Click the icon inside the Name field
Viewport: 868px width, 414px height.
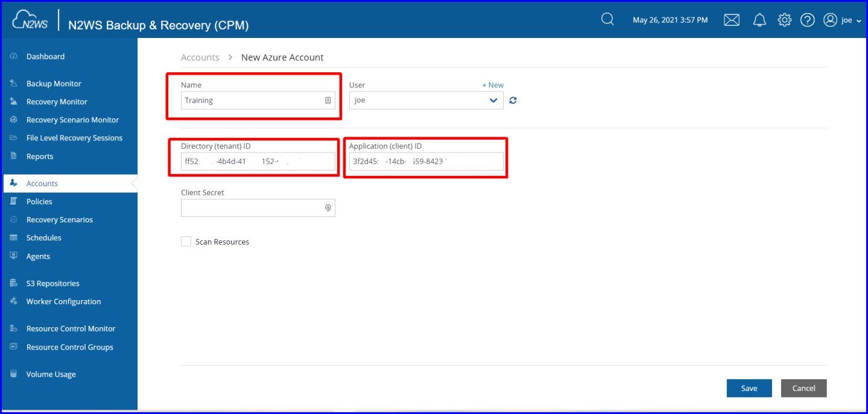328,101
